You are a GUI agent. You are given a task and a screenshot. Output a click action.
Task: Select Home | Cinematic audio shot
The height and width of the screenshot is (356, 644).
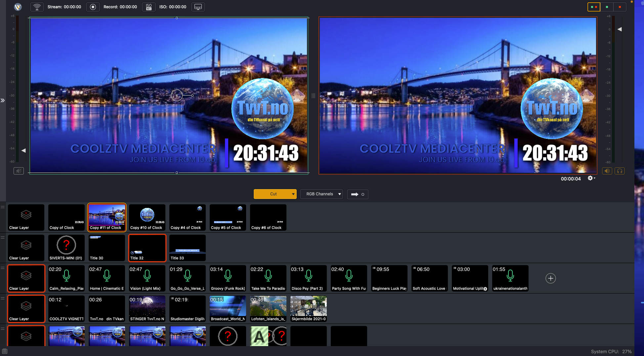pos(107,278)
